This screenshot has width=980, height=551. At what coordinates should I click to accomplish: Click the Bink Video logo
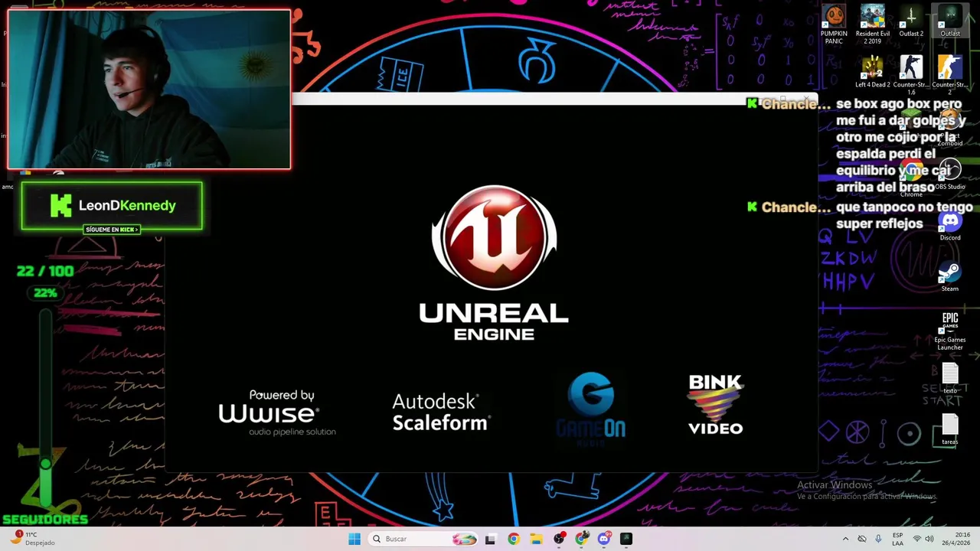715,404
